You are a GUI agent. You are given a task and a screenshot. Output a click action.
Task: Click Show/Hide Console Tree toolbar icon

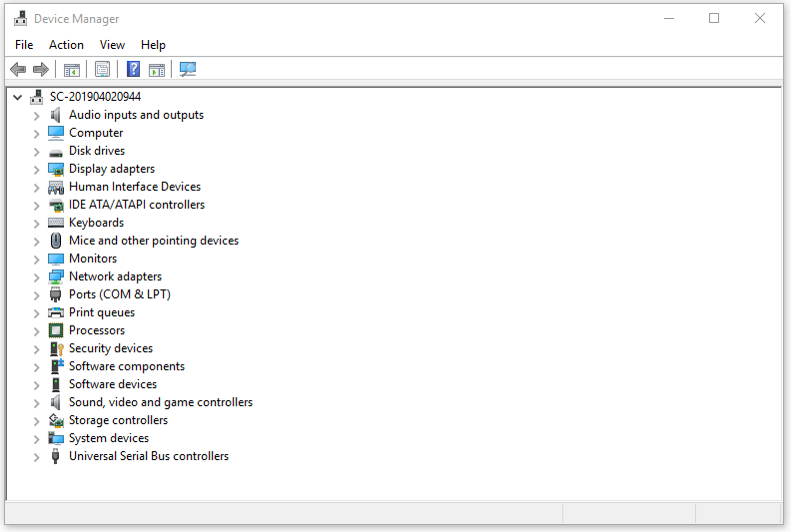72,70
